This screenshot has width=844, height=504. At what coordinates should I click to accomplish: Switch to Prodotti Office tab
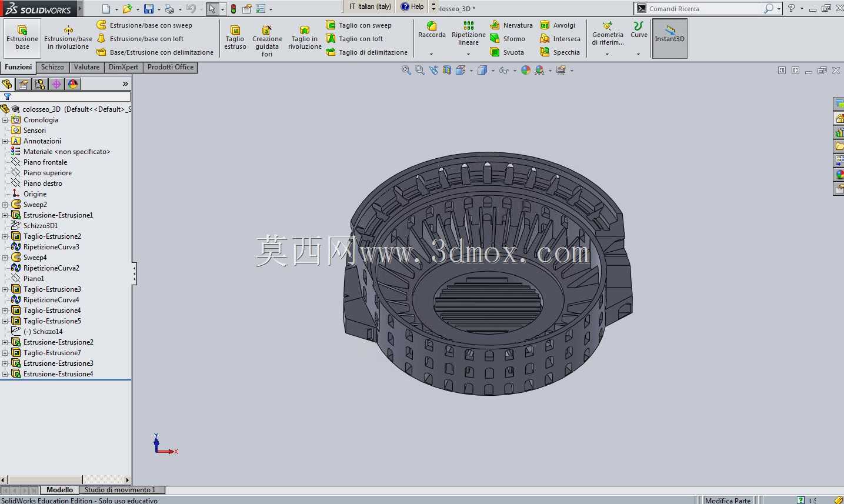point(171,67)
